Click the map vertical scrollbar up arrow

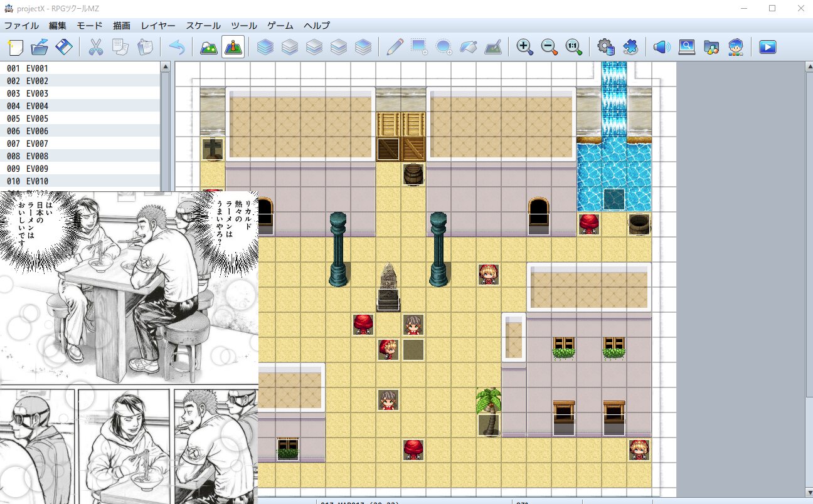tap(809, 66)
